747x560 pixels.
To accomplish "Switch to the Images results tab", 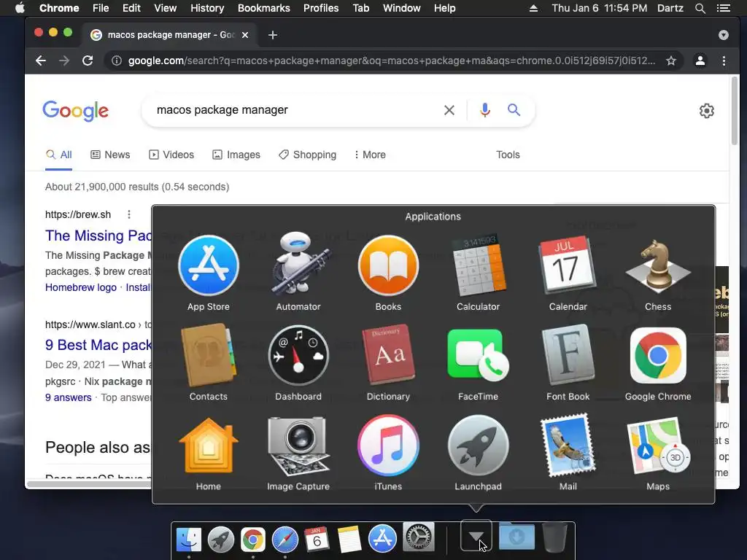I will coord(236,155).
